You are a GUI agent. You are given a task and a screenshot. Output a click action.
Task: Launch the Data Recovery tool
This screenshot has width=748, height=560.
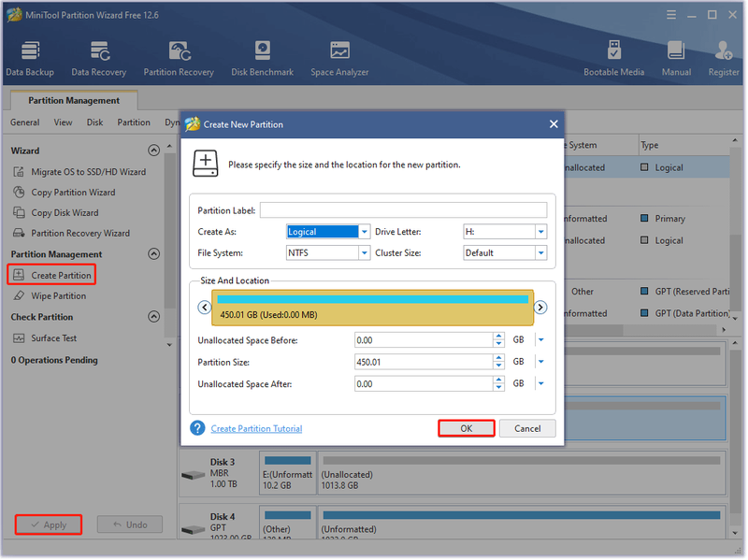click(99, 59)
